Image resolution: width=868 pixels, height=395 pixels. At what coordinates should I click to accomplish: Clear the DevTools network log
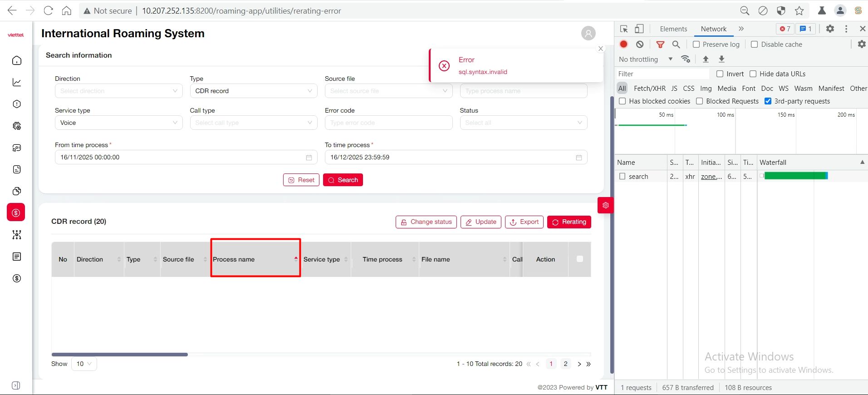640,44
